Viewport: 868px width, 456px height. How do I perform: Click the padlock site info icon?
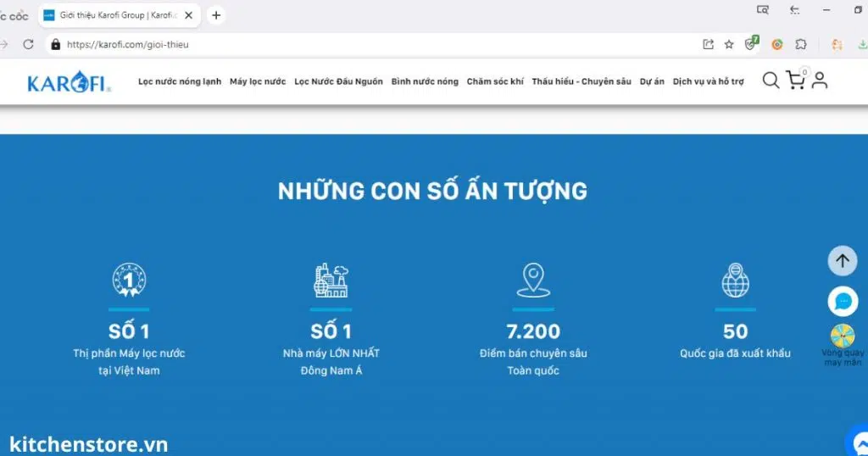[55, 44]
